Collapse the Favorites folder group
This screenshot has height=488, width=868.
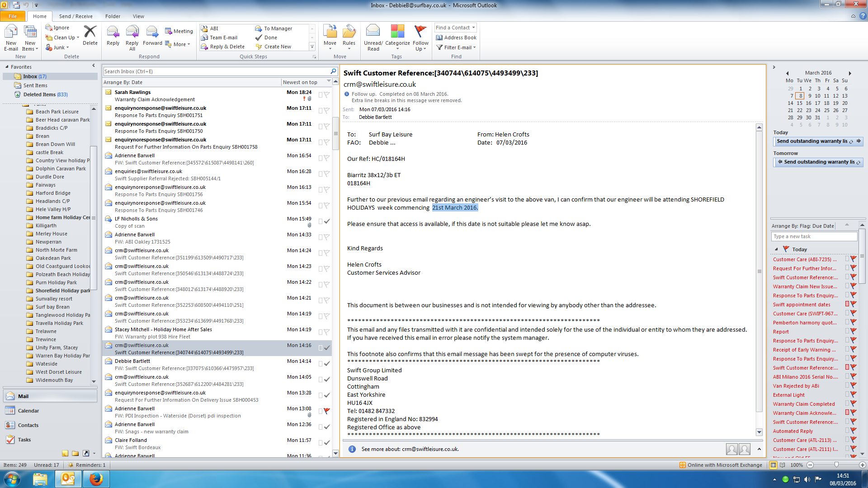(7, 67)
